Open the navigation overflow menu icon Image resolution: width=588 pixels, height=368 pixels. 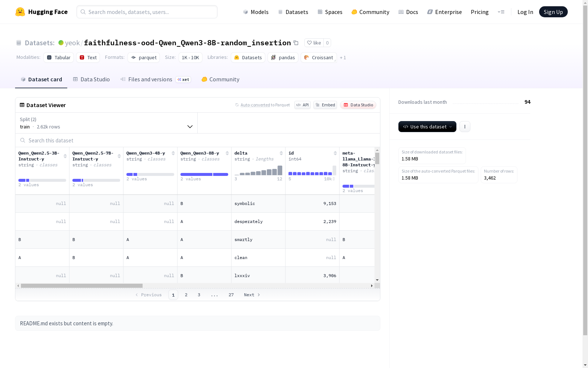pyautogui.click(x=501, y=12)
